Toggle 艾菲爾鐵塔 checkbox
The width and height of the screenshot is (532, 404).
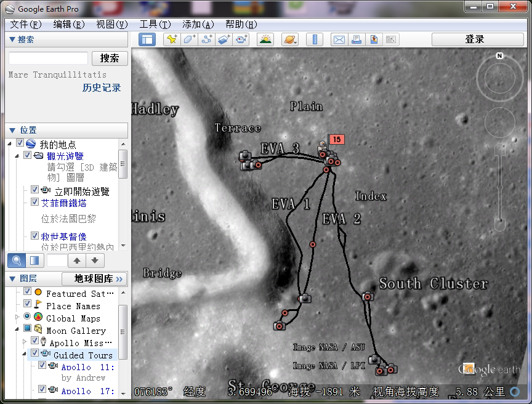pyautogui.click(x=34, y=202)
